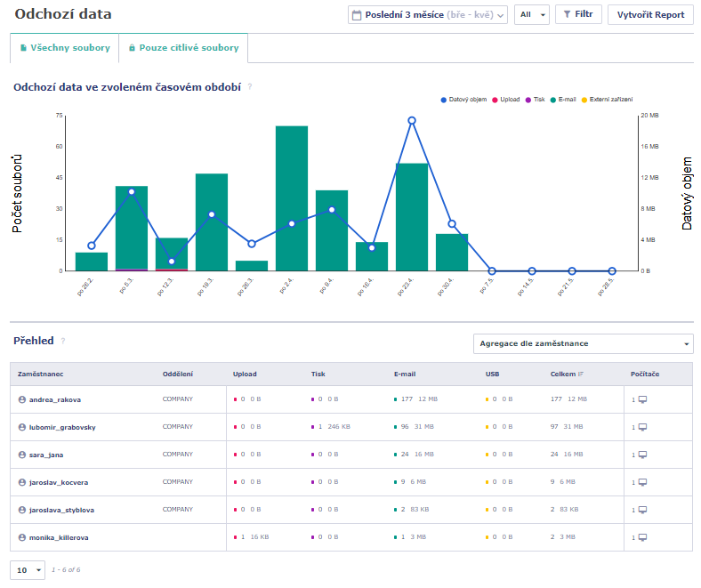Toggle Datový objem series in chart legend
The image size is (701, 588).
(463, 100)
